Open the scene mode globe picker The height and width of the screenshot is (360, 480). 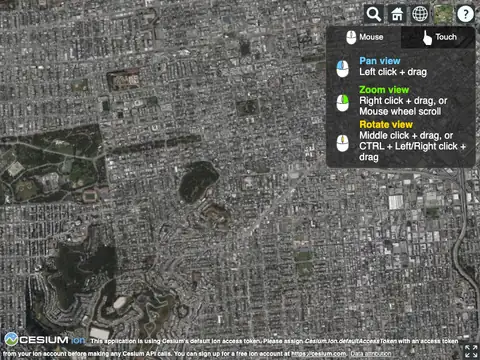pos(420,14)
